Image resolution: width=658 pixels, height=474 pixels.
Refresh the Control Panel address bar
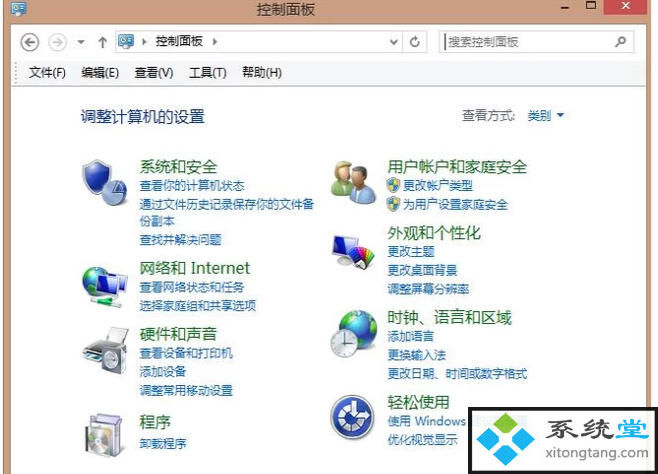[x=415, y=42]
